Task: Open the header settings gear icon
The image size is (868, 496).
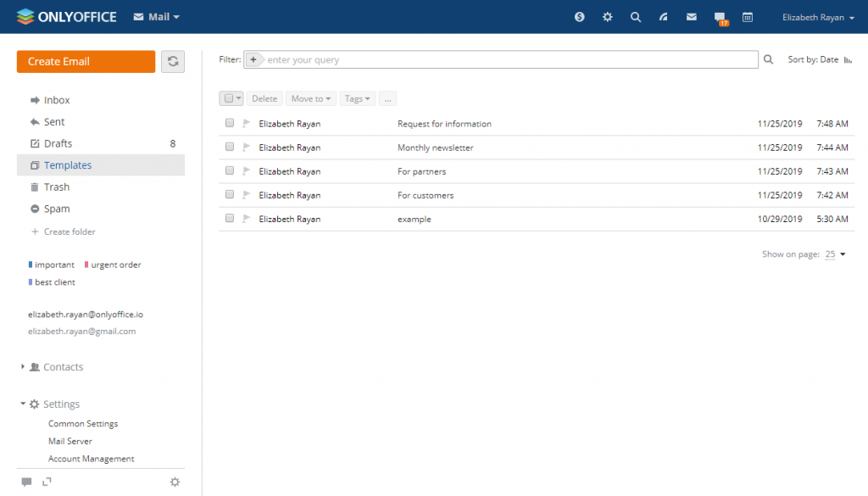Action: coord(607,17)
